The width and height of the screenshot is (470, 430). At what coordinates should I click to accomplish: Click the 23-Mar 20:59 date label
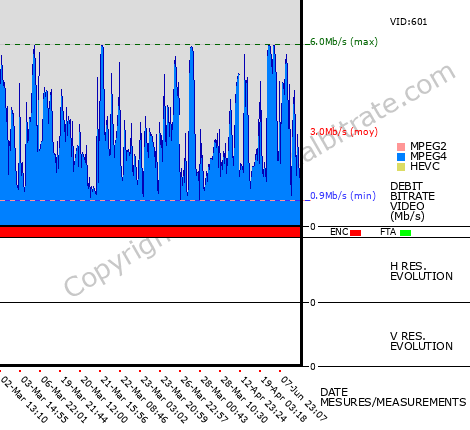pyautogui.click(x=183, y=400)
